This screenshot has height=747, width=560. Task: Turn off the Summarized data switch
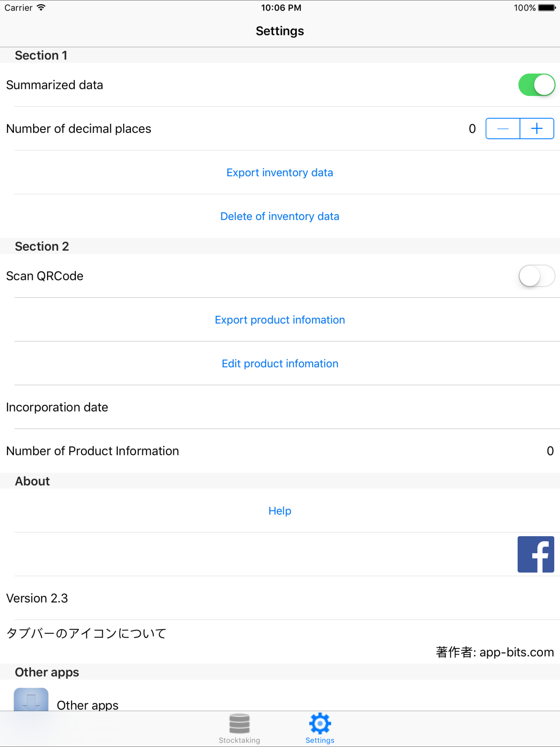536,85
